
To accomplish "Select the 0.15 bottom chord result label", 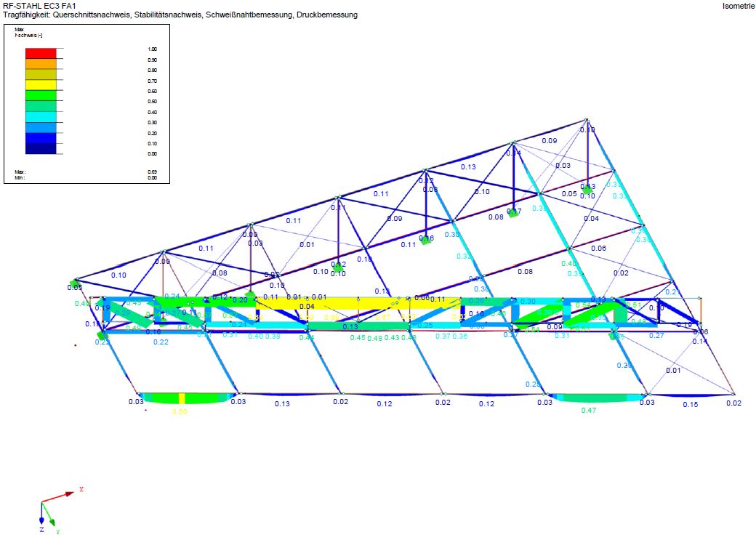I will coord(690,404).
